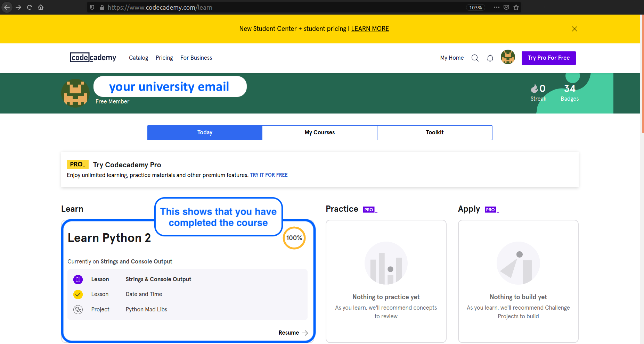Click the yellow completed checkmark icon
Screen dimensions: 644x344
(78, 294)
